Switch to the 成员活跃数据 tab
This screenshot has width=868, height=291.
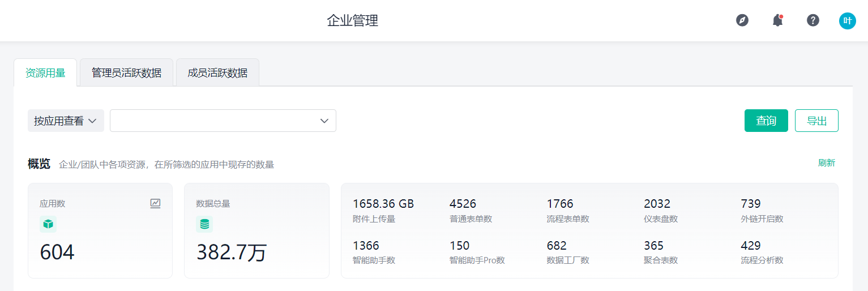coord(217,73)
